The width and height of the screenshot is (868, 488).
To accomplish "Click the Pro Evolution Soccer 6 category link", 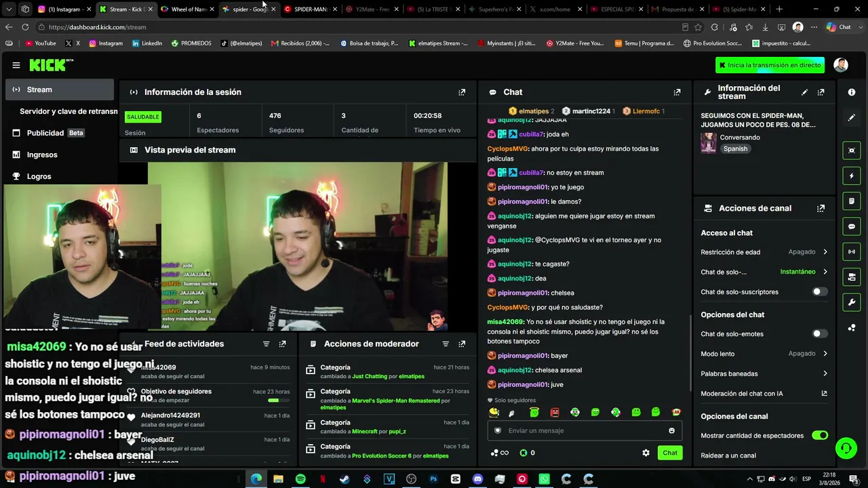I will [381, 455].
